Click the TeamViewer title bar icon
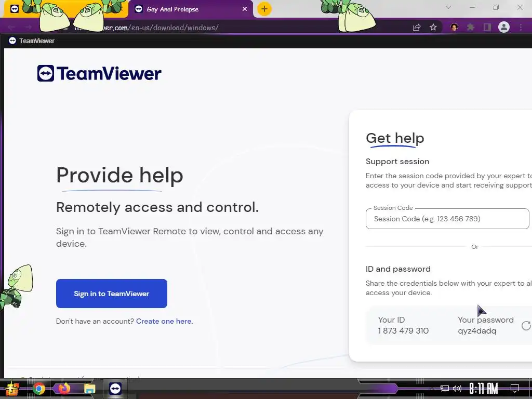 pyautogui.click(x=12, y=41)
